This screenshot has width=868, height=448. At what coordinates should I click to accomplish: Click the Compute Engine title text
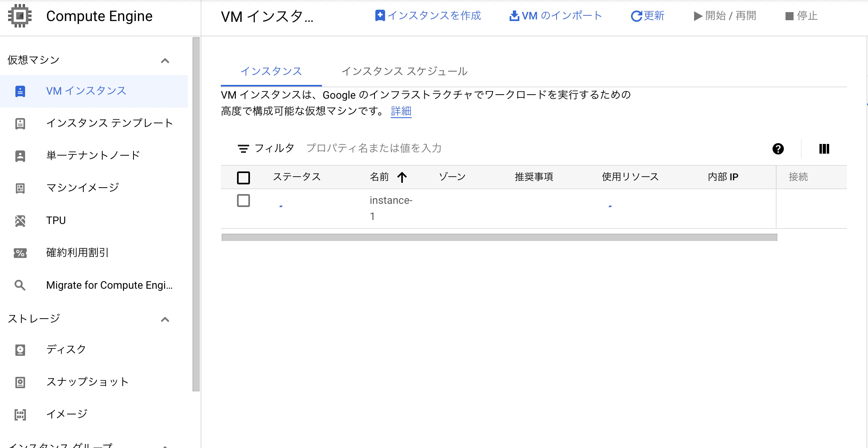pyautogui.click(x=100, y=16)
